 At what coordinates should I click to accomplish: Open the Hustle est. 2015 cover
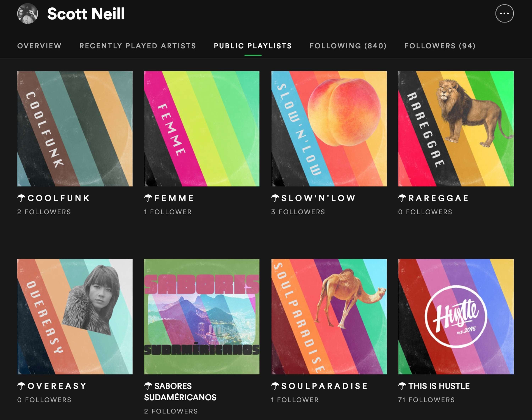click(x=456, y=317)
